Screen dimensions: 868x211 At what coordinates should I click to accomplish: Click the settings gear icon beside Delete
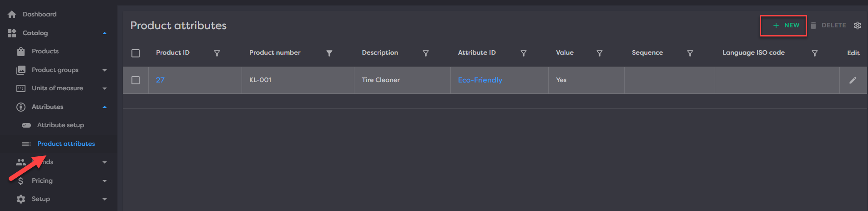click(857, 26)
